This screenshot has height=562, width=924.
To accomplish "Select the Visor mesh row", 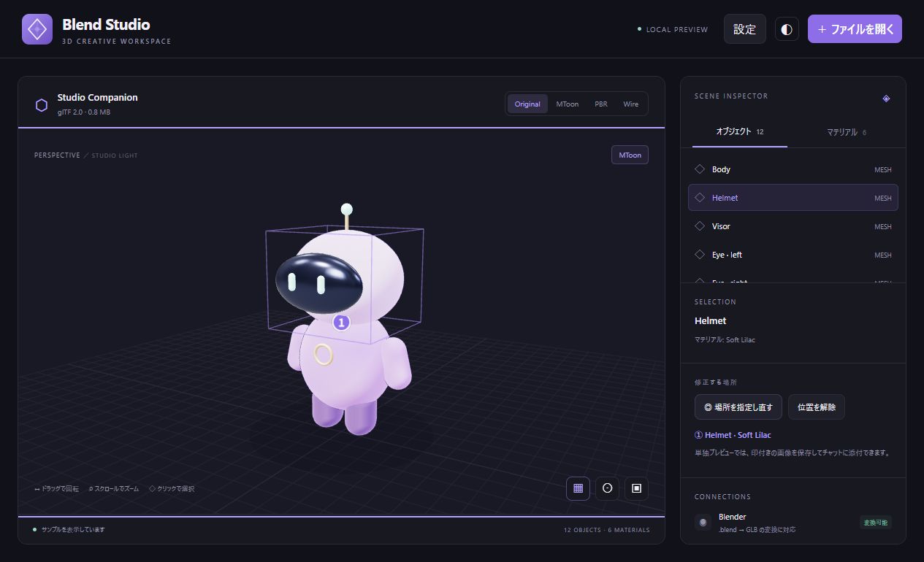I will (793, 226).
